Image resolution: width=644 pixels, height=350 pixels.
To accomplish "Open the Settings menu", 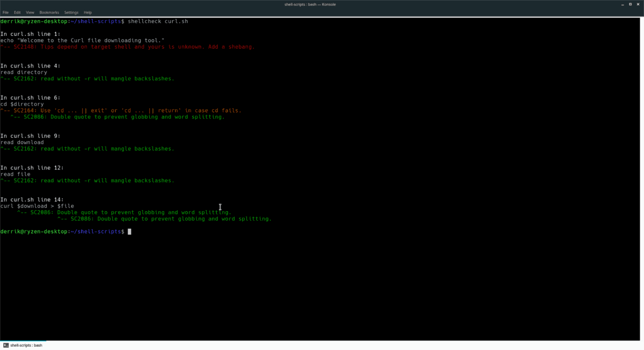I will [x=71, y=12].
